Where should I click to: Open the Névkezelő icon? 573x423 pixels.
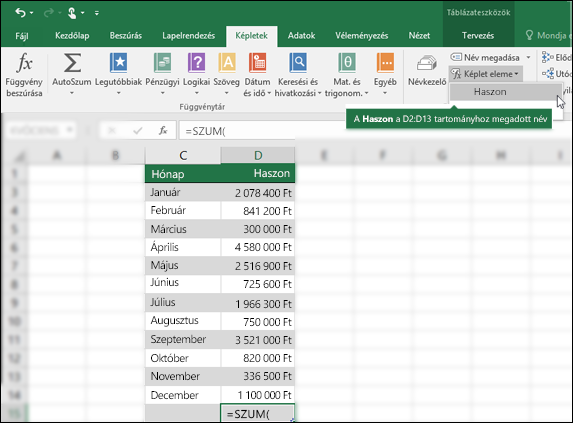point(427,63)
